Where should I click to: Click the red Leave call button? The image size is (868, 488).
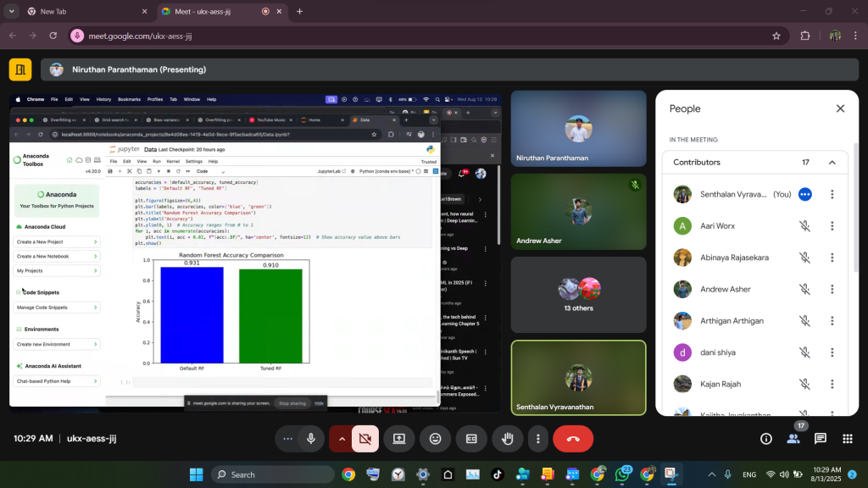pos(573,439)
